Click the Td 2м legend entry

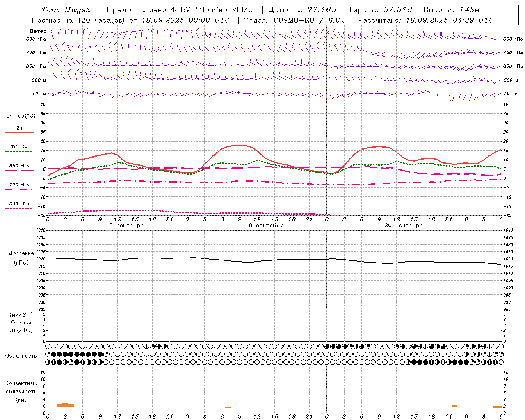[x=19, y=146]
